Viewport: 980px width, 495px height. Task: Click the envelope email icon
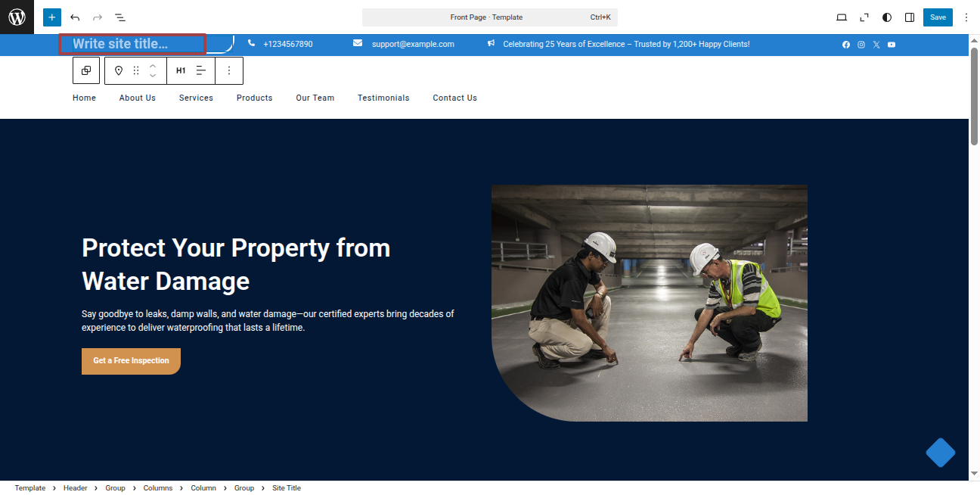tap(358, 44)
